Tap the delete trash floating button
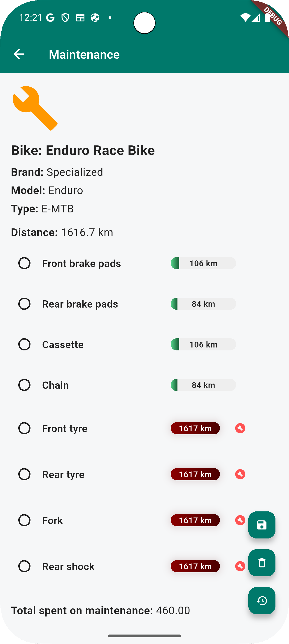The image size is (289, 644). pyautogui.click(x=261, y=563)
